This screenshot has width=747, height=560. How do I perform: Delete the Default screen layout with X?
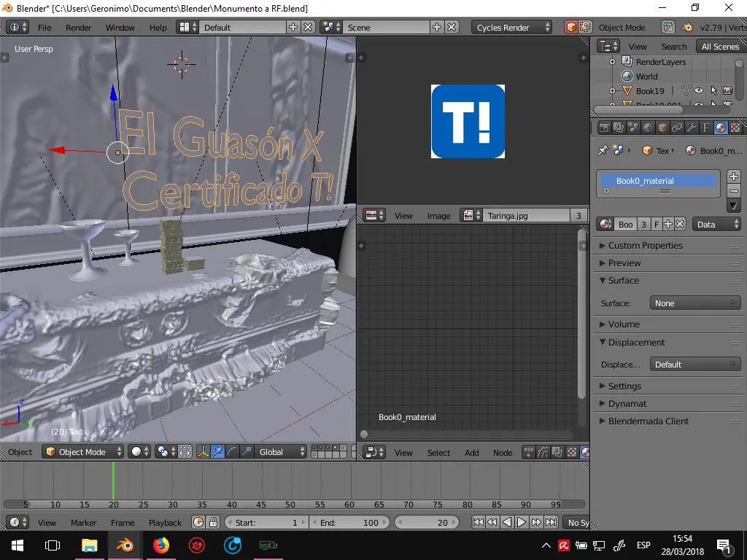pyautogui.click(x=309, y=27)
